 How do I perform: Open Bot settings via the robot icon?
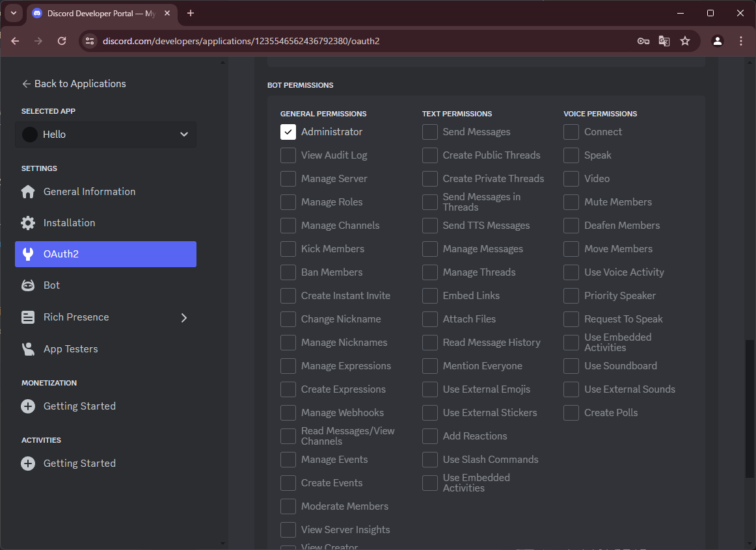27,285
